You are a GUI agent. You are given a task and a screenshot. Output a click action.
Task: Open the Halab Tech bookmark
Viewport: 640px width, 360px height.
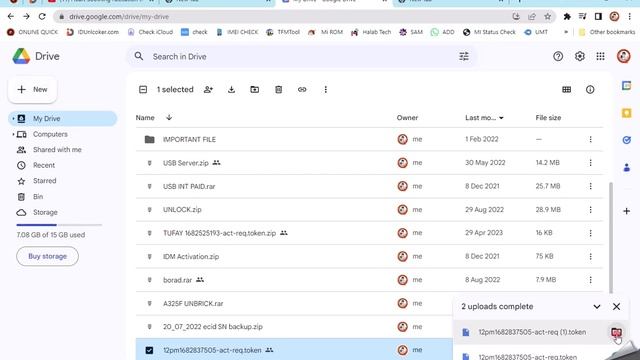(371, 32)
